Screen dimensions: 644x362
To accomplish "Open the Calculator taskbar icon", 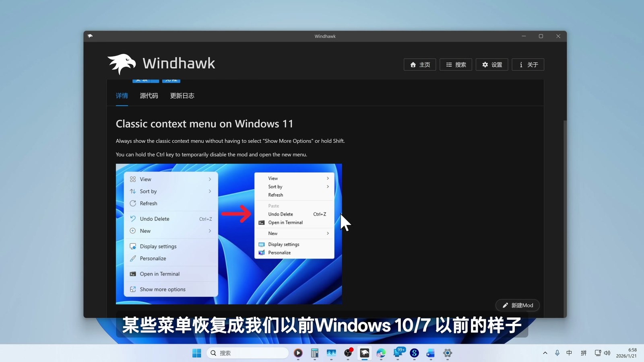I will (315, 353).
